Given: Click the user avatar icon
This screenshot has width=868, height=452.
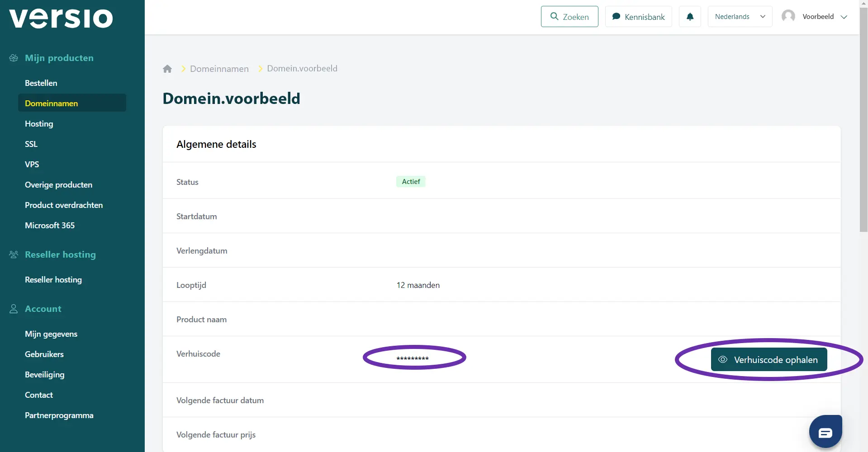Looking at the screenshot, I should (x=788, y=16).
